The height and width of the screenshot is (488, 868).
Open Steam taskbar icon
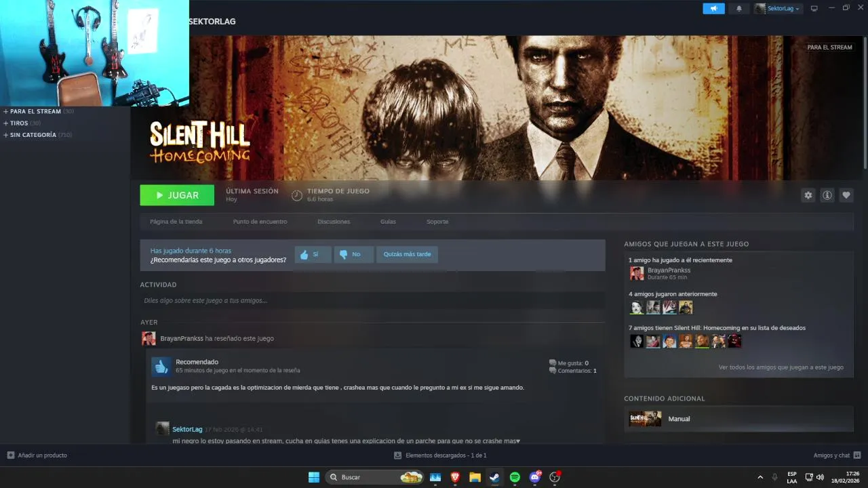(494, 477)
